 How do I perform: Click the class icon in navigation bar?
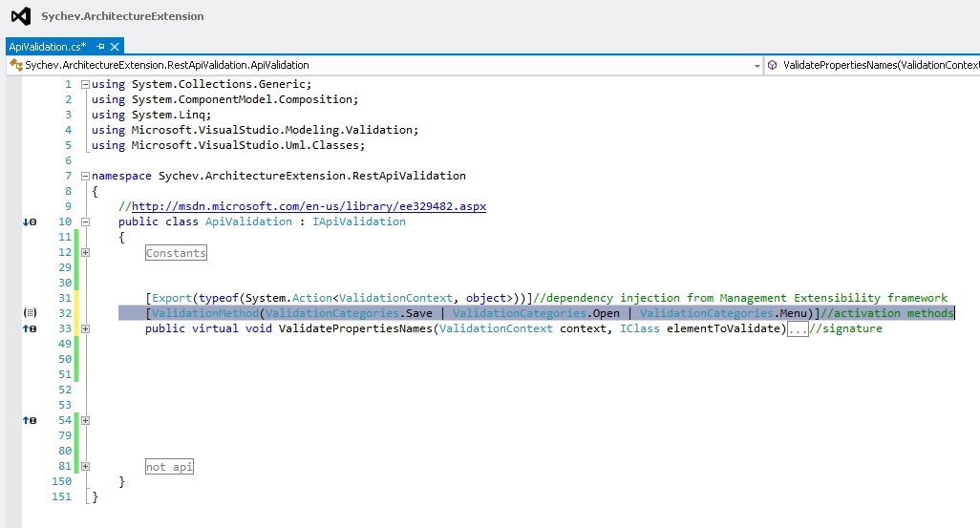[16, 64]
